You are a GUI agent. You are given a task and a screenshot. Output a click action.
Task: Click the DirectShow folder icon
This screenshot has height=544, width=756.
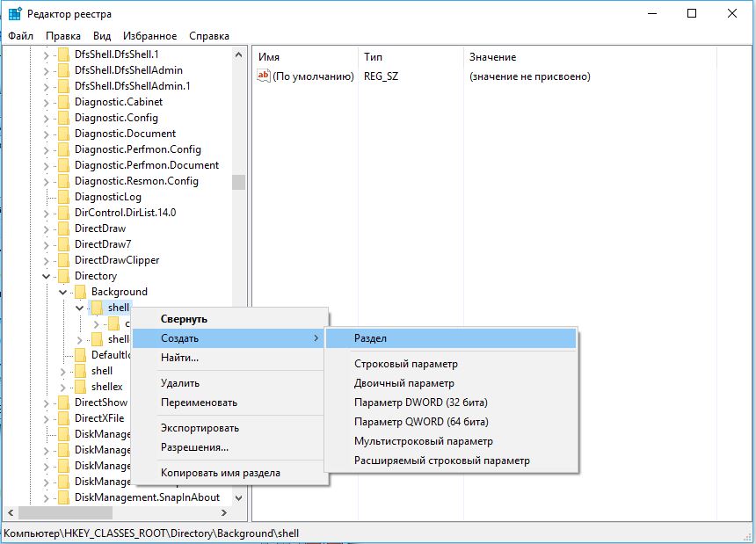coord(63,403)
